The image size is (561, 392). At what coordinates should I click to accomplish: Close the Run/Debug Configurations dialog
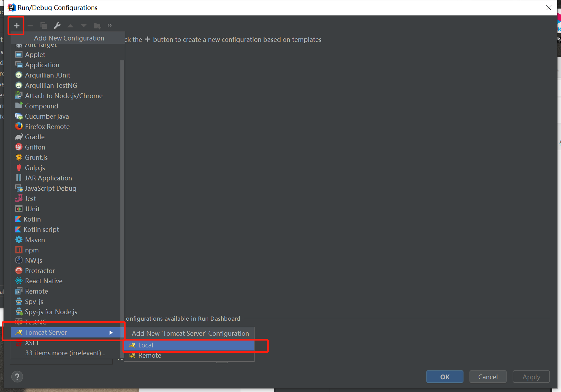click(549, 8)
